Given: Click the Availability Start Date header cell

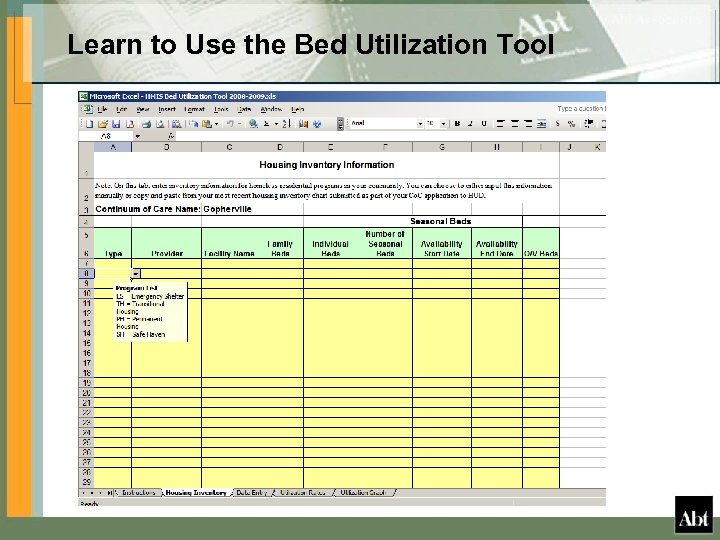Looking at the screenshot, I should pyautogui.click(x=442, y=243).
